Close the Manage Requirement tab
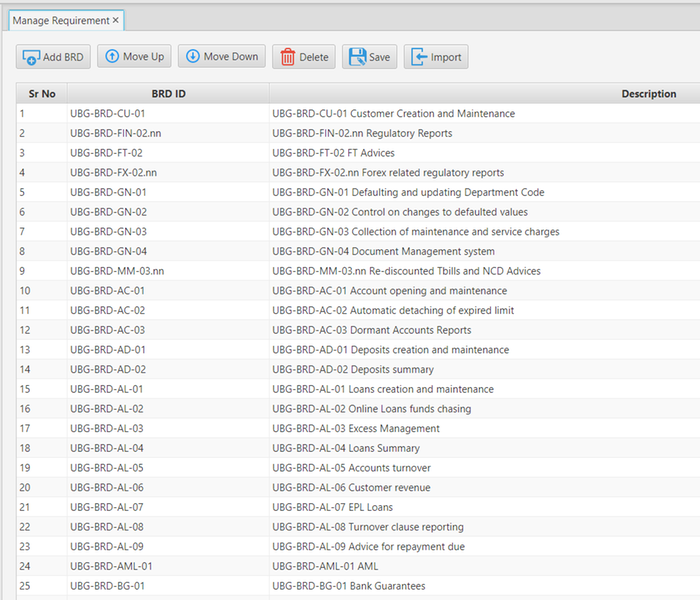700x600 pixels. tap(115, 20)
